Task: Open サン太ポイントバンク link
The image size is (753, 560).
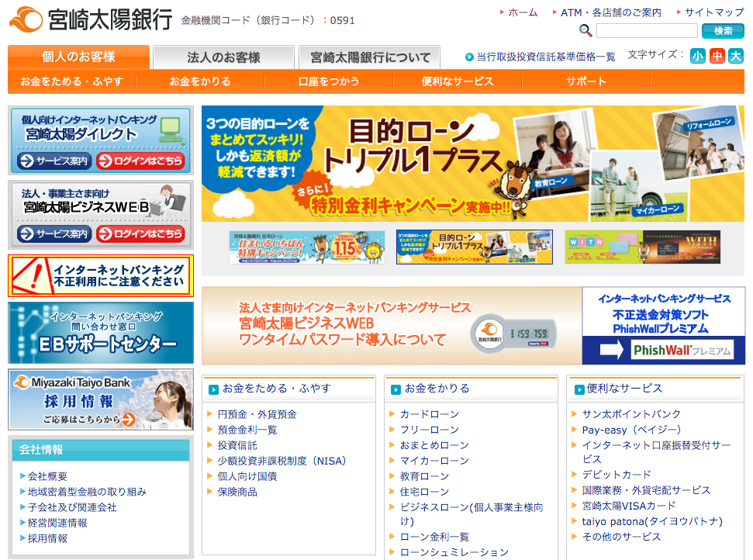Action: (x=631, y=414)
